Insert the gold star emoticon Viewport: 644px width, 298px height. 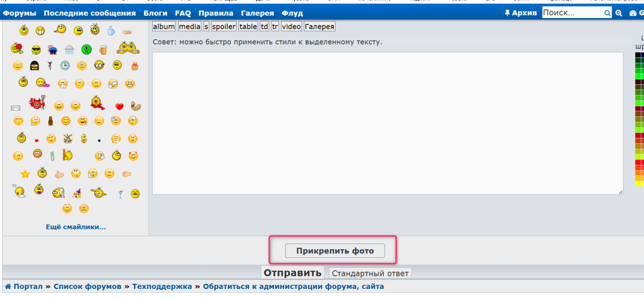click(25, 174)
